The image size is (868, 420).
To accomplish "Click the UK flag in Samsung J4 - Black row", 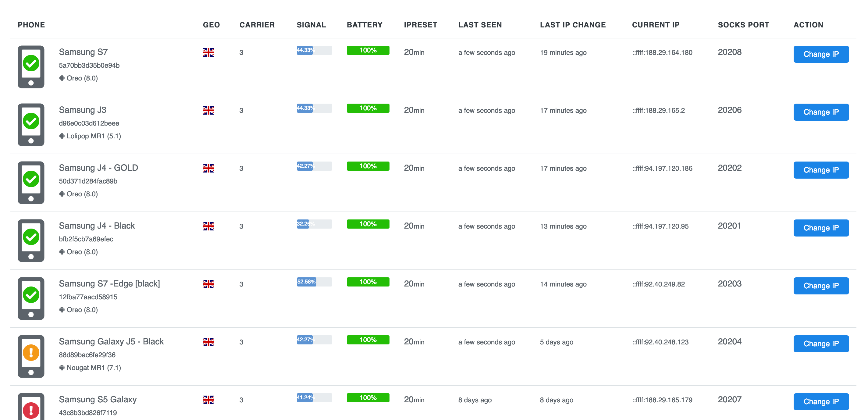I will (208, 226).
